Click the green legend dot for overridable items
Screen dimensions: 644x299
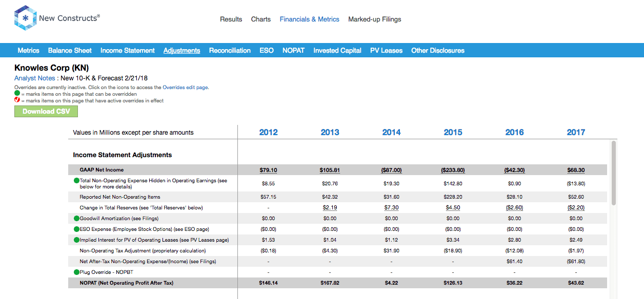[x=17, y=94]
